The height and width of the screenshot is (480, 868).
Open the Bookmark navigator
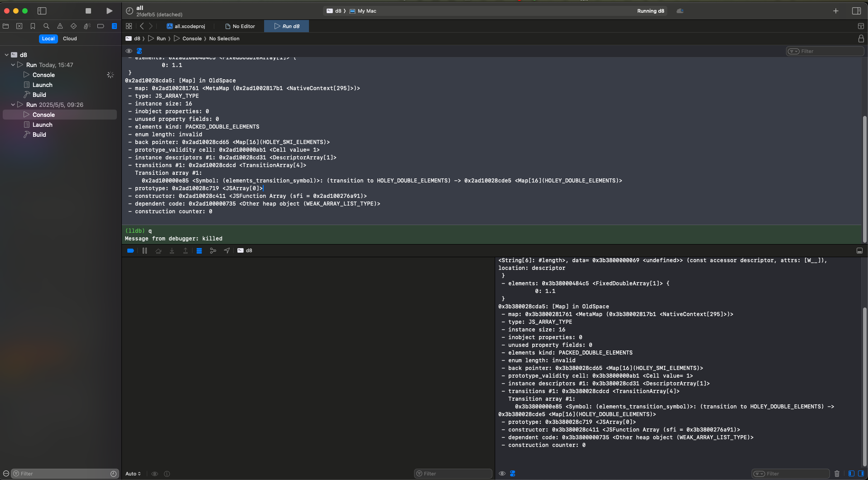(33, 26)
